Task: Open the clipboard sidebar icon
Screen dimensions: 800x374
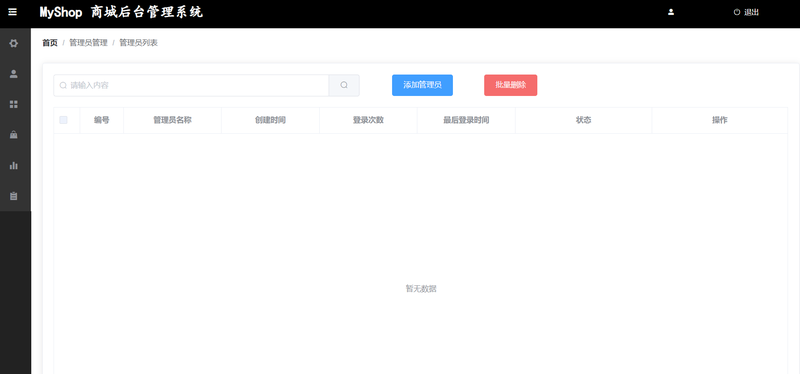Action: pyautogui.click(x=14, y=196)
